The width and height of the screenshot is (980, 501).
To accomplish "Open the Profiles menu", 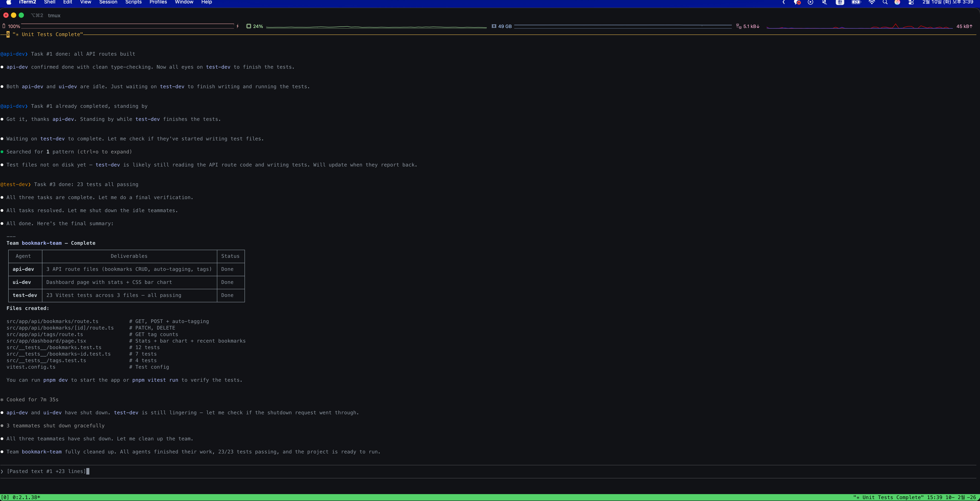I will [158, 2].
